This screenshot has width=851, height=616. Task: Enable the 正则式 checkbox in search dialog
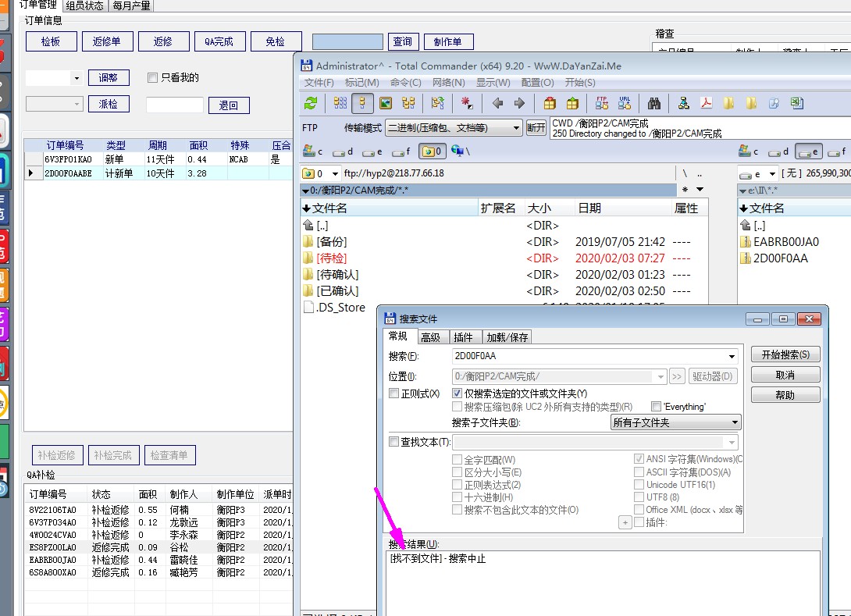pos(394,393)
